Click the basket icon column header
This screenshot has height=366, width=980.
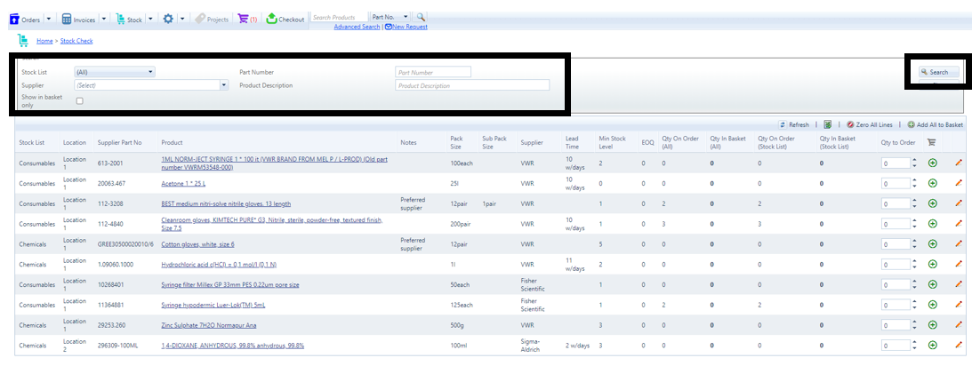[931, 142]
